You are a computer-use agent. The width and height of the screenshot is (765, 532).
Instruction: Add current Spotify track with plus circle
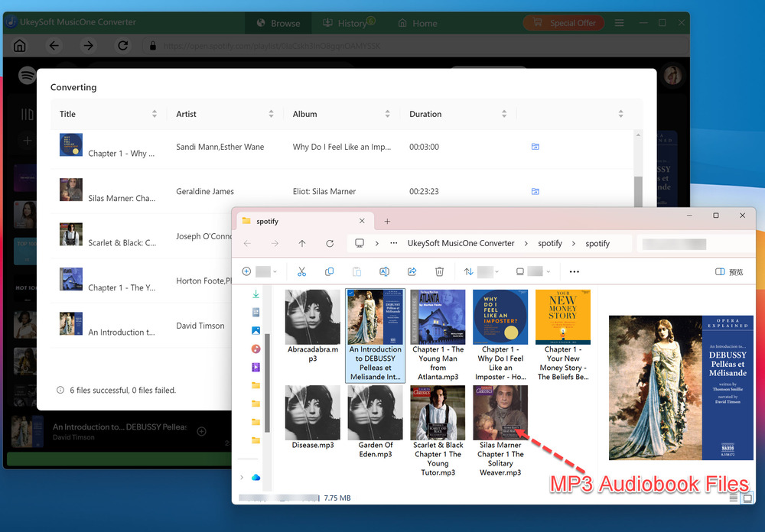pyautogui.click(x=201, y=431)
